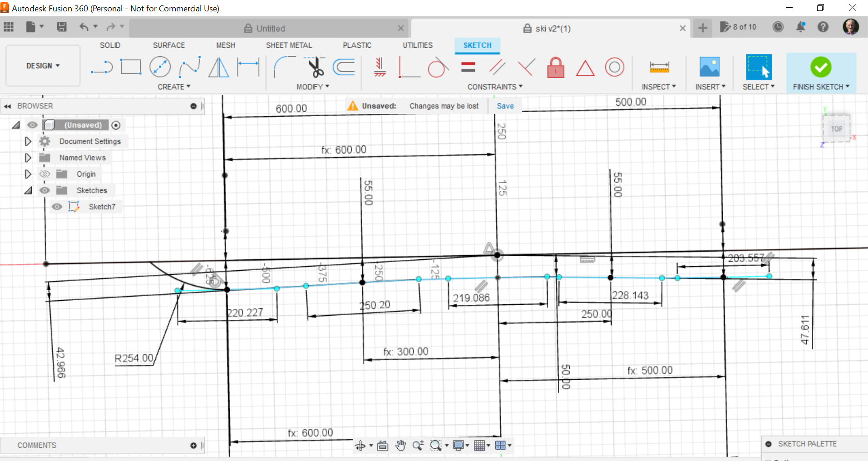This screenshot has width=868, height=461.
Task: Show the hidden Origin folder
Action: (44, 174)
